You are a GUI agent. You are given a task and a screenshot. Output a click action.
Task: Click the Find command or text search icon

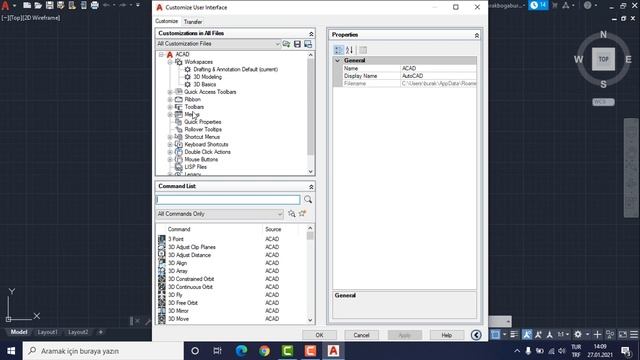308,199
